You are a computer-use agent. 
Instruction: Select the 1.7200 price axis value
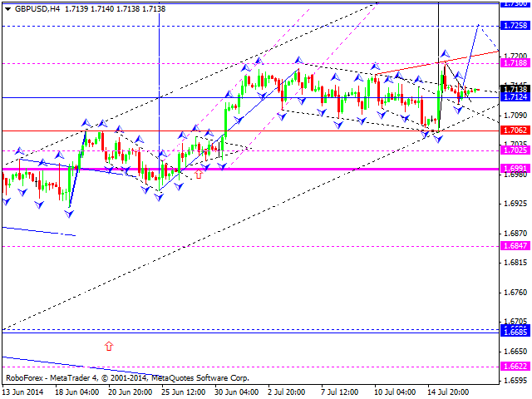515,57
